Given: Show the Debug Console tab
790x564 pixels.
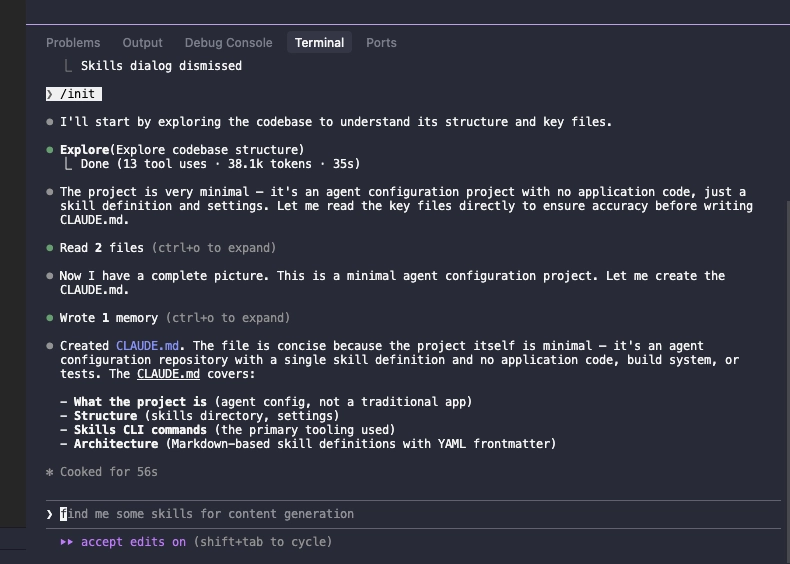Looking at the screenshot, I should click(228, 43).
